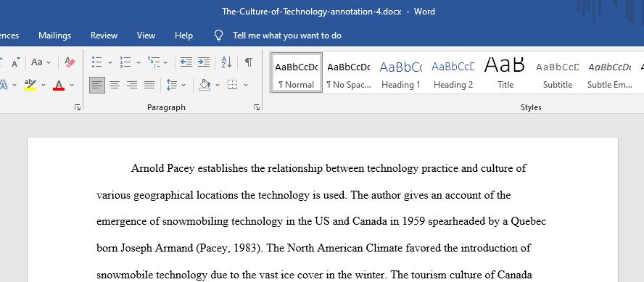The height and width of the screenshot is (282, 644).
Task: Apply the Title style
Action: [505, 72]
